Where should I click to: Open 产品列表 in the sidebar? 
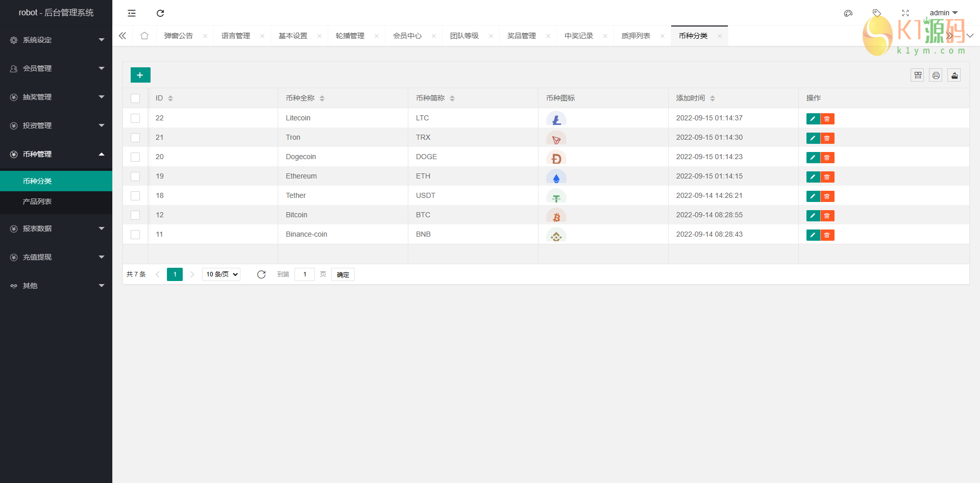pyautogui.click(x=37, y=201)
